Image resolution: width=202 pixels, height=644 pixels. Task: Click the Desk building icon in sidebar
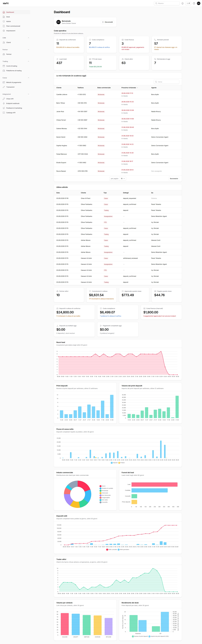tap(4, 17)
